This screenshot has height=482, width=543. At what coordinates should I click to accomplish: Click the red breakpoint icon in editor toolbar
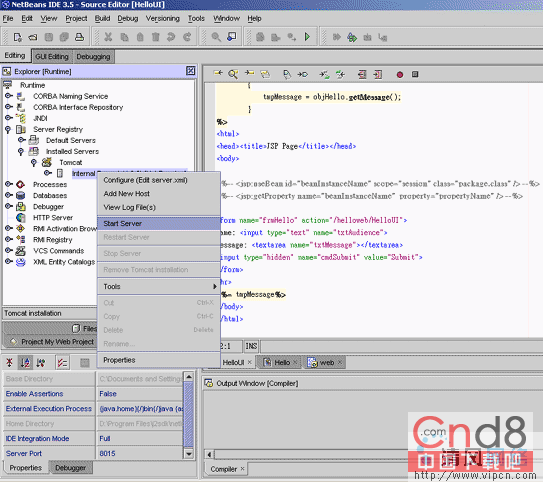[400, 74]
